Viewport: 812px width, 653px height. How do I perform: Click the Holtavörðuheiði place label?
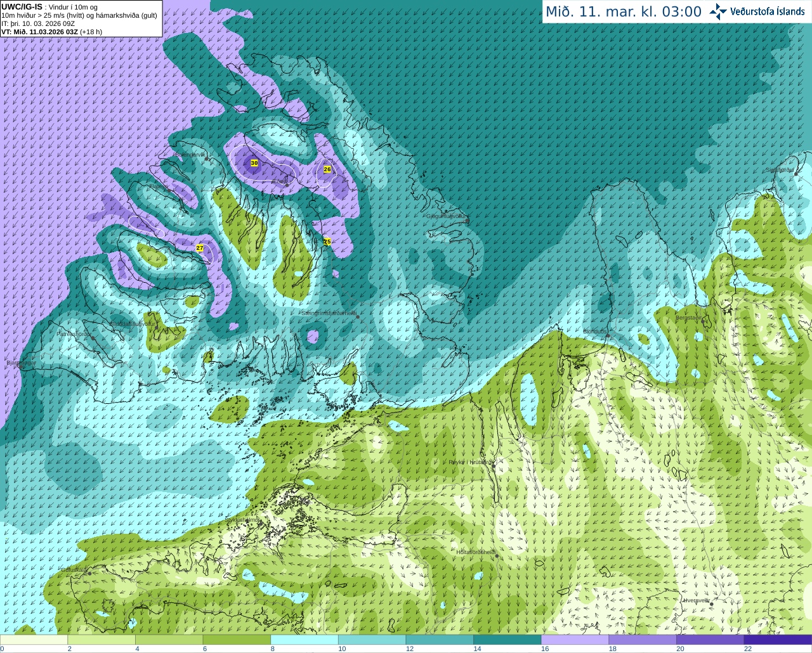coord(476,552)
